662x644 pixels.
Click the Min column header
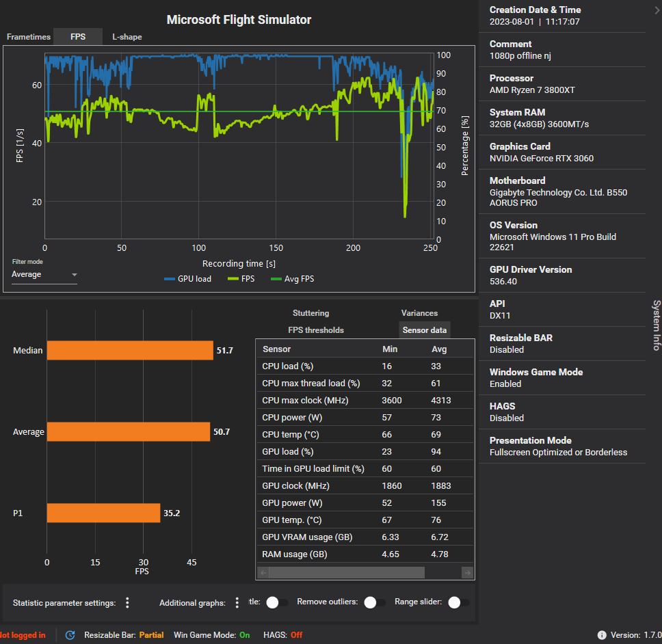point(390,349)
